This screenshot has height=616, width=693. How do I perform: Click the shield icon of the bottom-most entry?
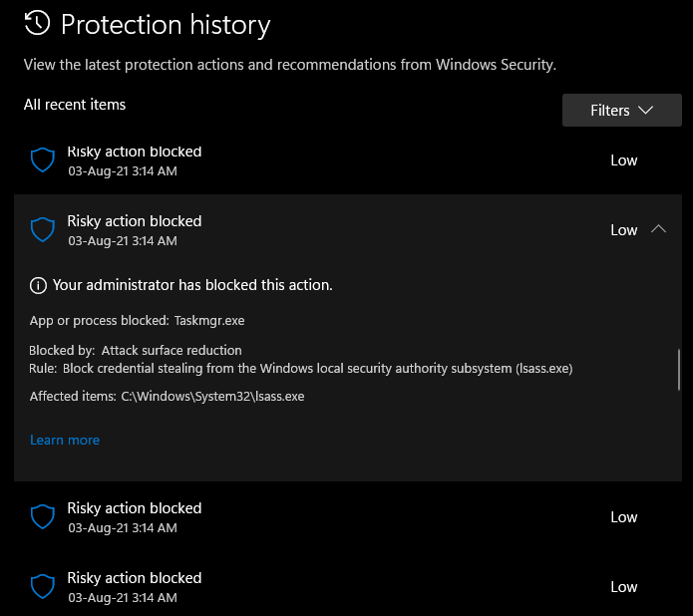tap(42, 587)
